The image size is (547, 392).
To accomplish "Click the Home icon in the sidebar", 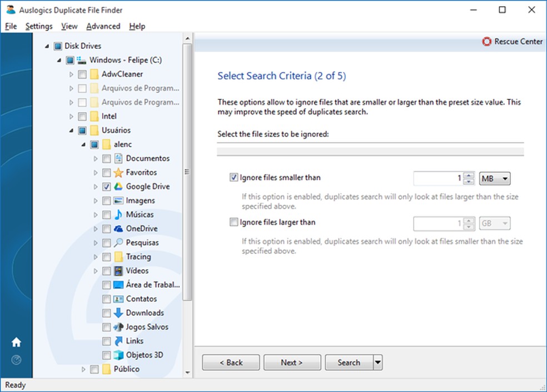I will tap(16, 342).
